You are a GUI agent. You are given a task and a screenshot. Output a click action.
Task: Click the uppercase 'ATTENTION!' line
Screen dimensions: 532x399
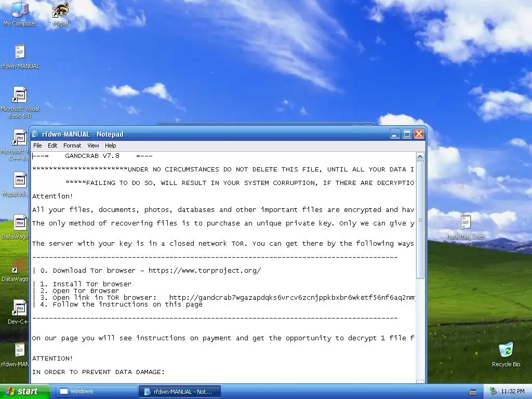tap(52, 358)
